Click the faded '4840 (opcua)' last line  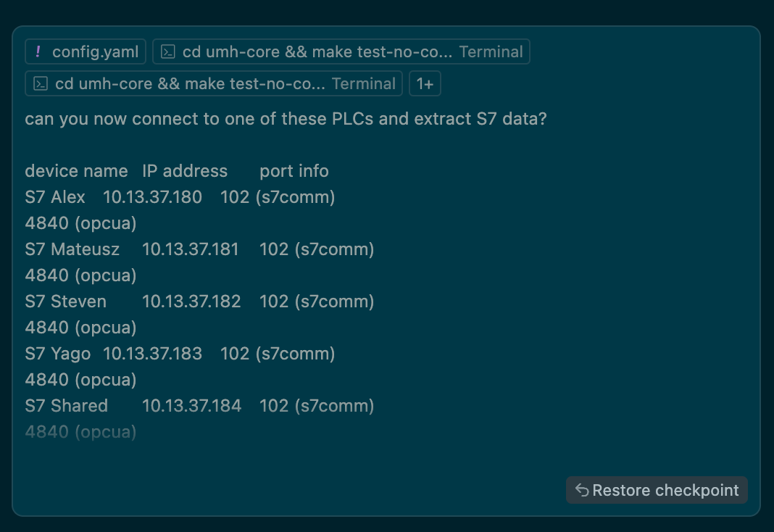click(81, 432)
